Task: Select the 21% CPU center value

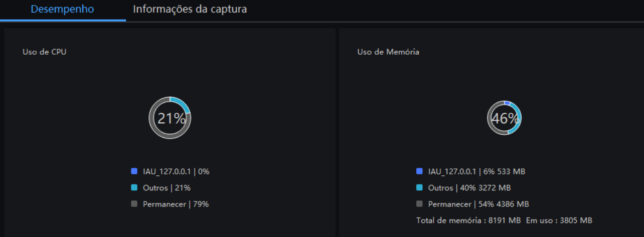Action: point(172,119)
